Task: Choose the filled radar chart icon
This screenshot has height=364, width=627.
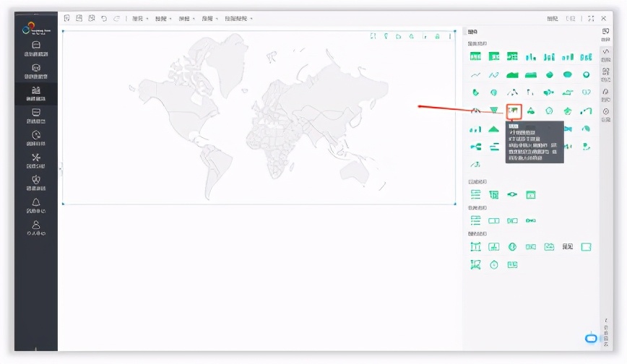Action: coord(568,110)
